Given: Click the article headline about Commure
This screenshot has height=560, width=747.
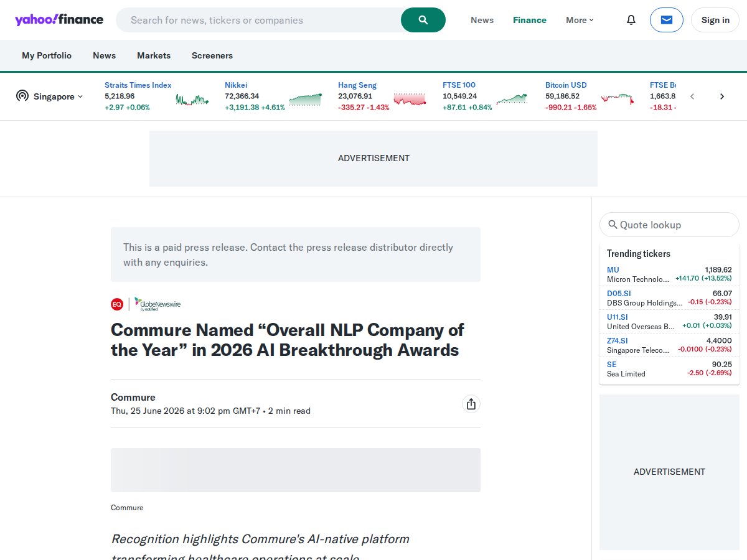Looking at the screenshot, I should (x=288, y=340).
